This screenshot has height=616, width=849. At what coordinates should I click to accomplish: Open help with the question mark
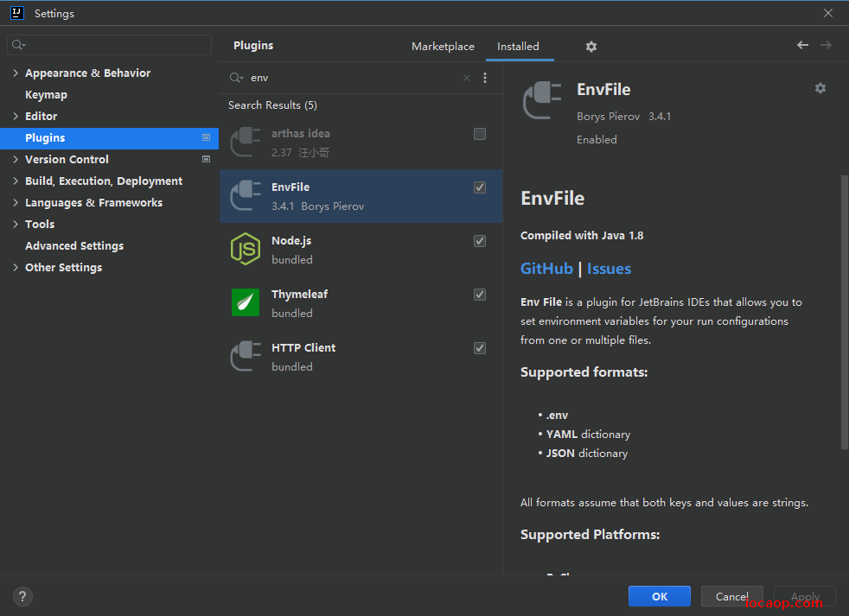point(22,596)
